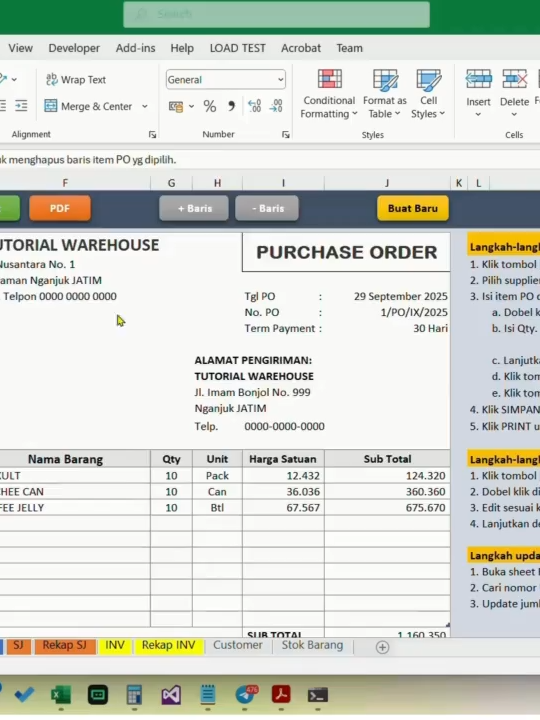540x720 pixels.
Task: Toggle Merge & Center on selected cells
Action: click(88, 107)
